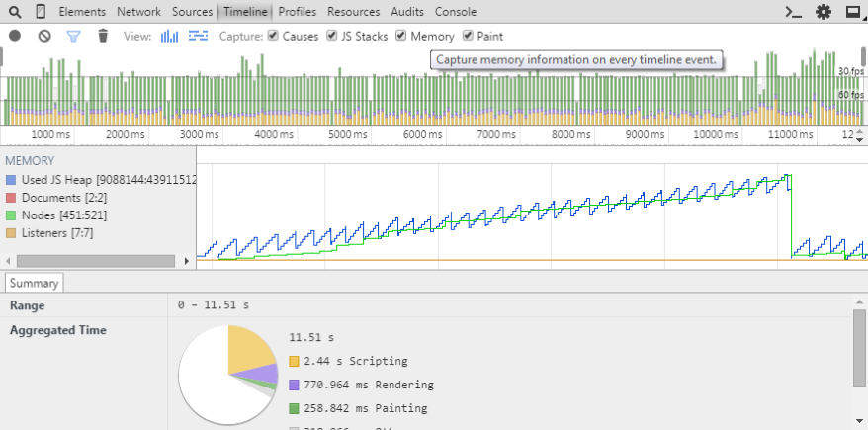Viewport: 868px width, 430px height.
Task: Click the search magnifier icon
Action: 15,12
